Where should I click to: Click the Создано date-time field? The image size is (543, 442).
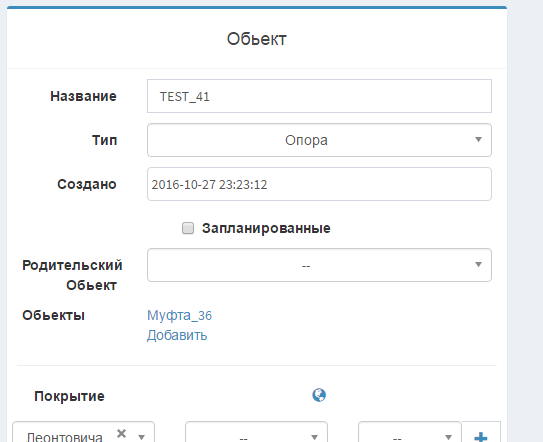coord(319,184)
